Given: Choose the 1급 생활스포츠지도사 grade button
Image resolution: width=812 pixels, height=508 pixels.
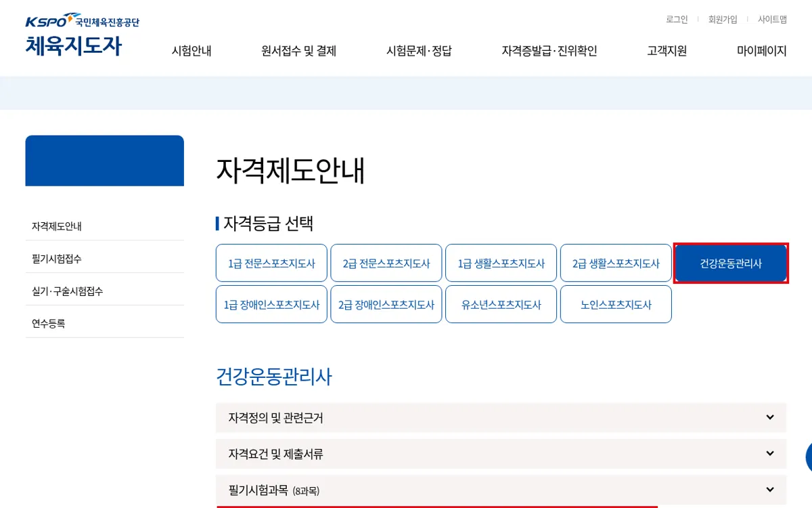Looking at the screenshot, I should point(501,263).
